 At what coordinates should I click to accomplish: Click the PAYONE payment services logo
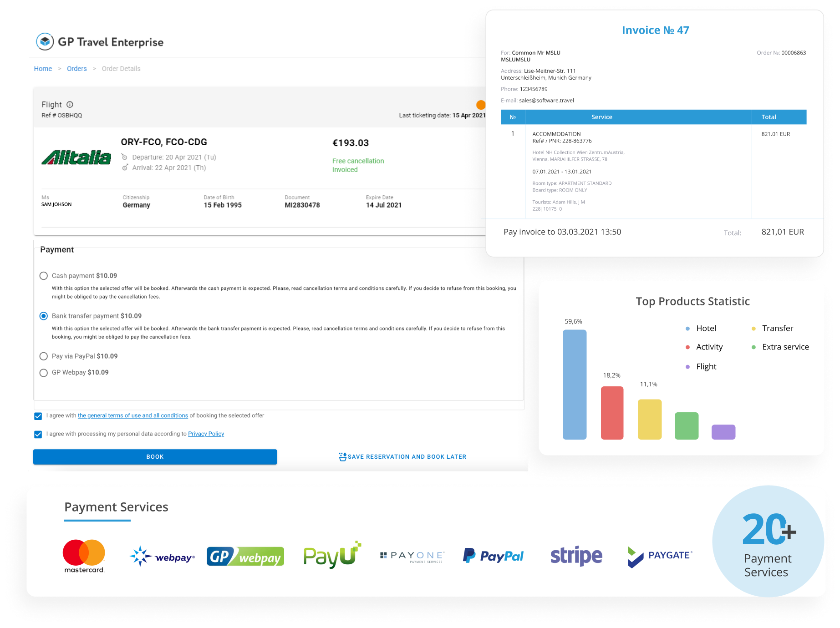(412, 556)
